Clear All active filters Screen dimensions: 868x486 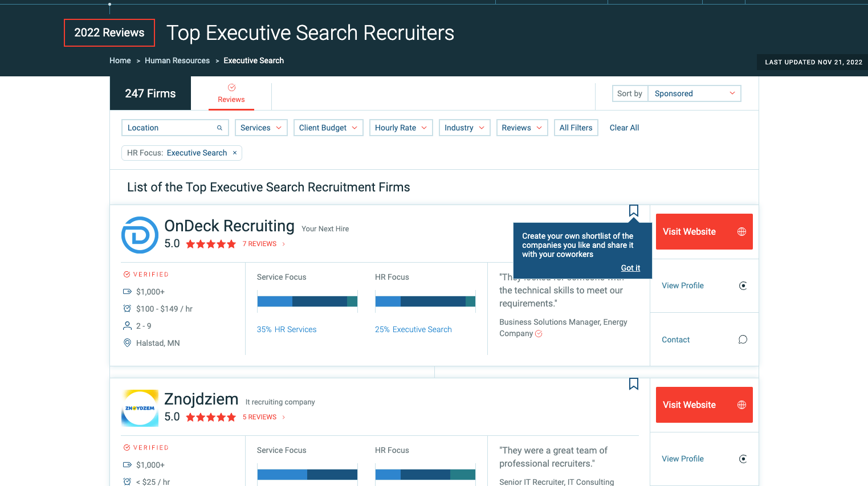coord(624,128)
